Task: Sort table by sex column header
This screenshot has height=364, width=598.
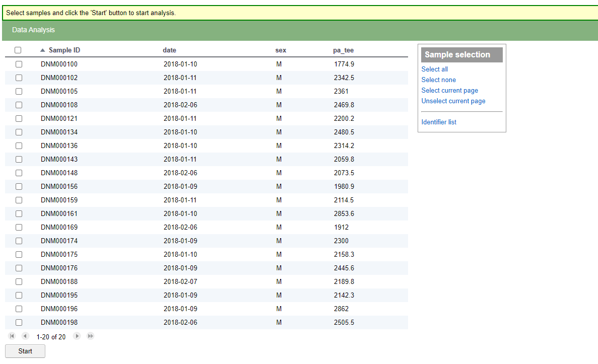Action: tap(281, 50)
